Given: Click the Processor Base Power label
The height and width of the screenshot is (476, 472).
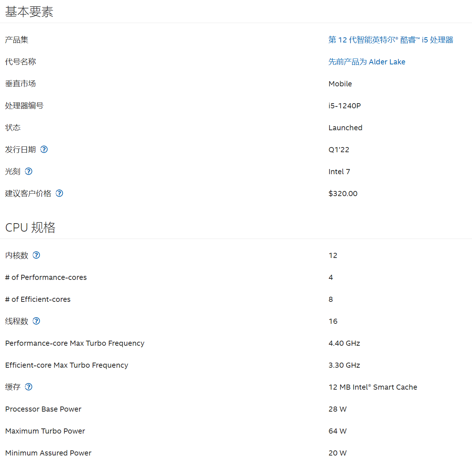Looking at the screenshot, I should tap(43, 409).
